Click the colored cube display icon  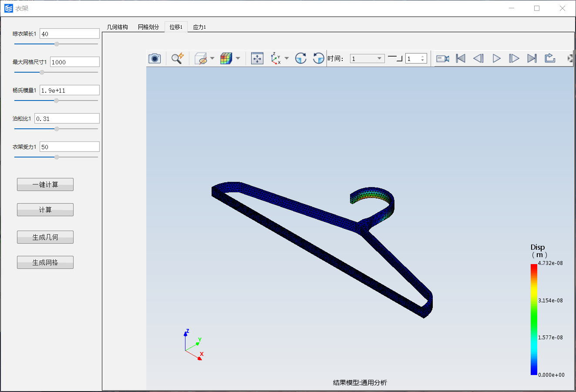point(226,58)
